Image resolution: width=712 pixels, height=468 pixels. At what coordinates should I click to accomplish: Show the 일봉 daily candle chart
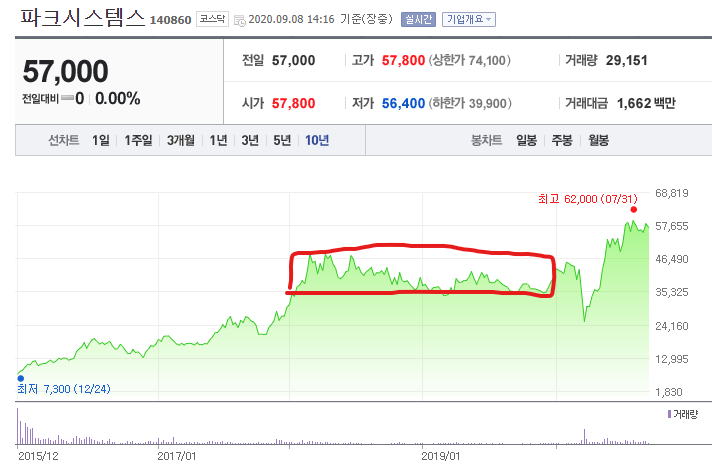coord(526,140)
